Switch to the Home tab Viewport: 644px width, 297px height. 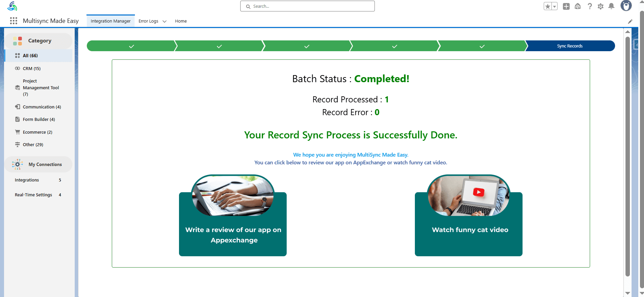181,21
